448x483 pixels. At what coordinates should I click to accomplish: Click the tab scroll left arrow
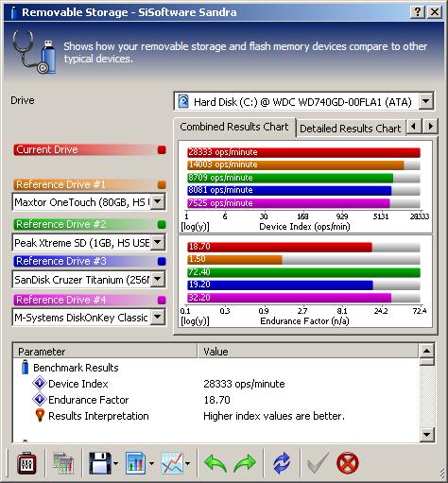(x=414, y=127)
